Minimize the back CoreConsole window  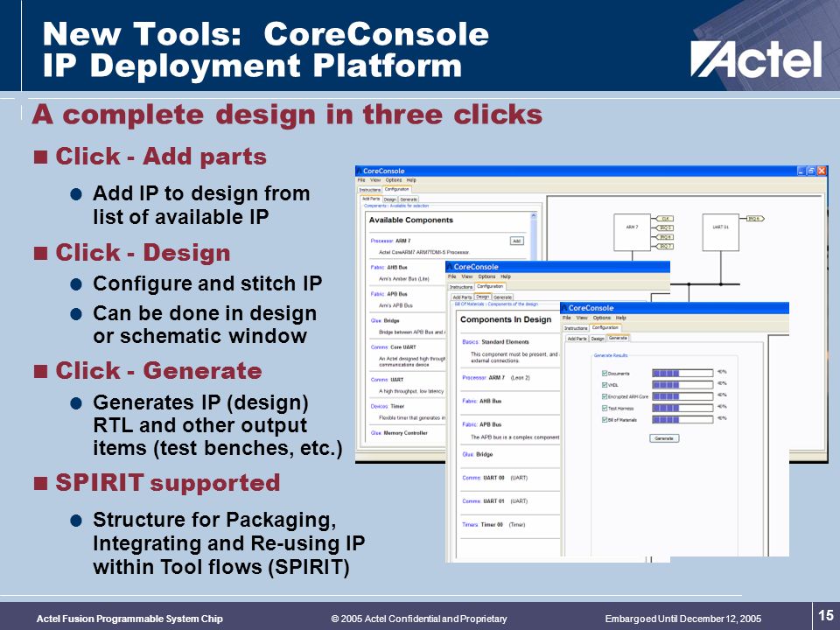(801, 171)
